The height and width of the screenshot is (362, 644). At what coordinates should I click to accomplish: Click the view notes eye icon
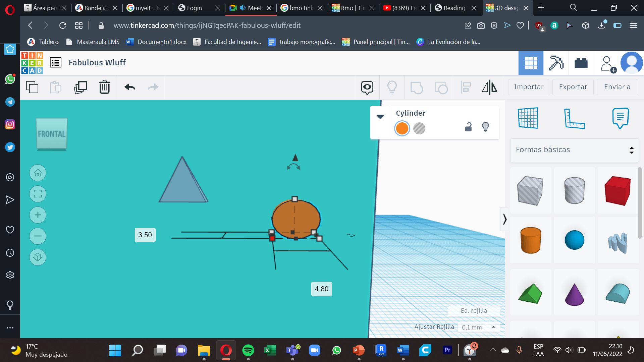click(367, 87)
